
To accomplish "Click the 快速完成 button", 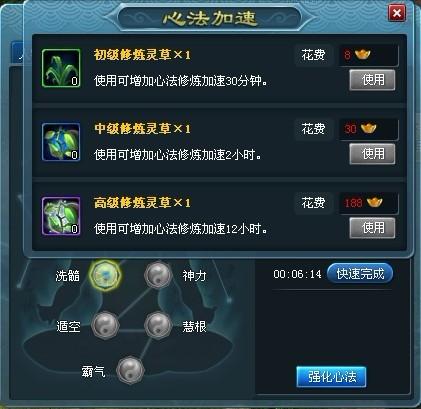I will pyautogui.click(x=360, y=274).
